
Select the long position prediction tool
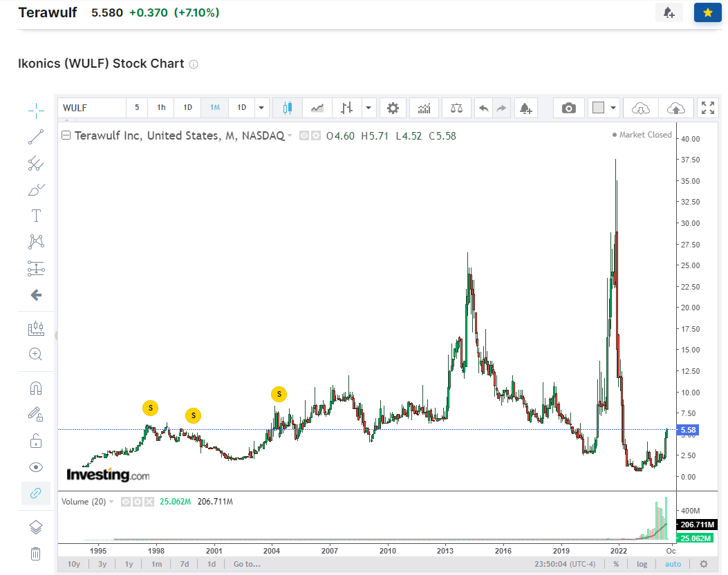coord(36,268)
